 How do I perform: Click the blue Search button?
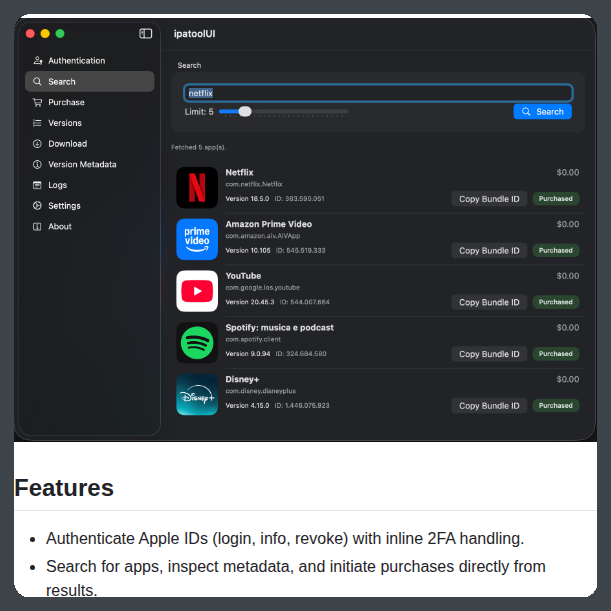pyautogui.click(x=542, y=111)
